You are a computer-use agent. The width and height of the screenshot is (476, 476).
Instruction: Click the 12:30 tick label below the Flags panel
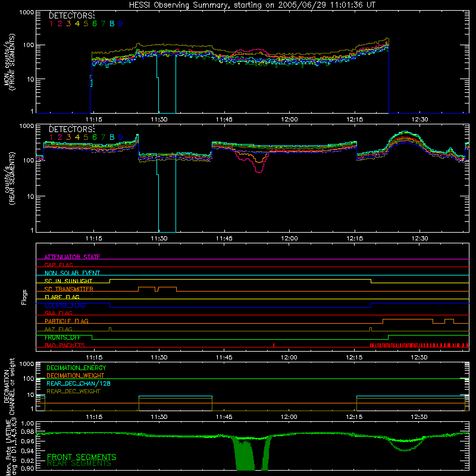[x=419, y=358]
